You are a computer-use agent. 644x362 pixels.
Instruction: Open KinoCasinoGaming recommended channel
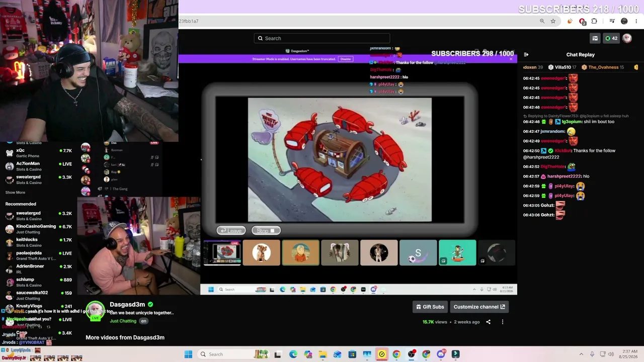click(x=39, y=229)
